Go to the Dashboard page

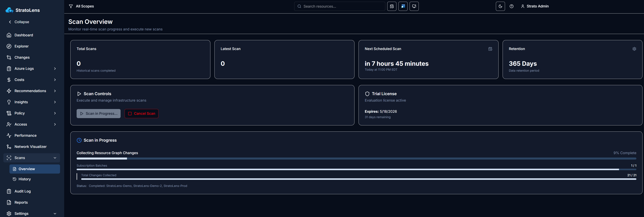point(24,35)
